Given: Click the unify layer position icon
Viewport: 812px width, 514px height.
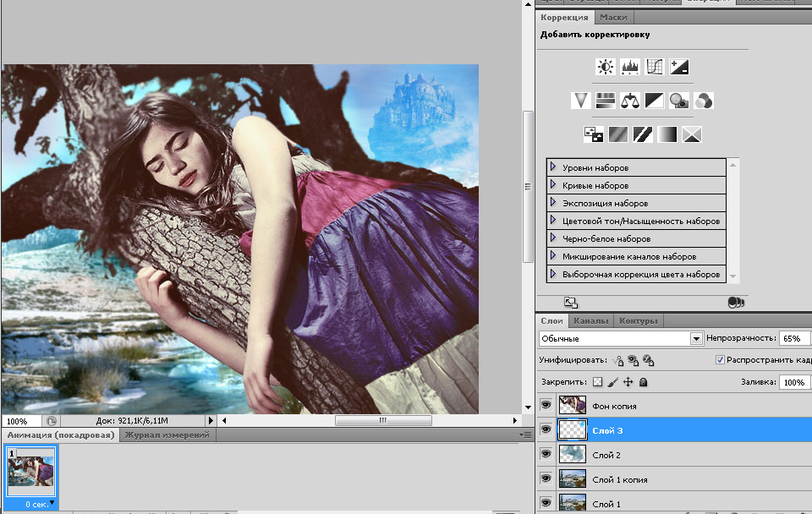Looking at the screenshot, I should click(618, 360).
